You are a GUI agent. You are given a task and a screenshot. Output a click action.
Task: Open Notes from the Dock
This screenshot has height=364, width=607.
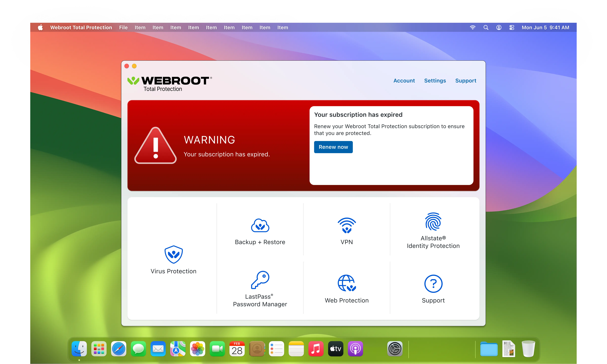pos(296,349)
